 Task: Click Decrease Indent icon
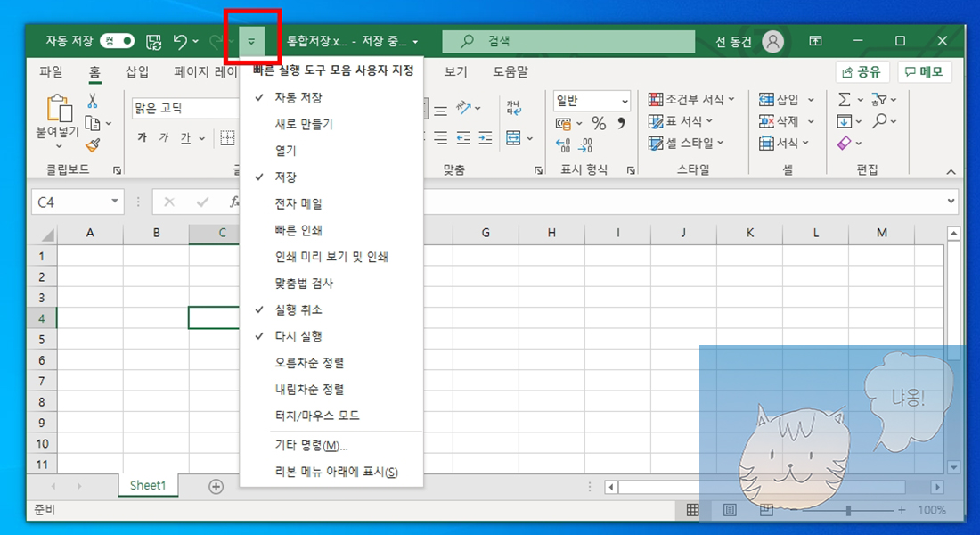[463, 138]
